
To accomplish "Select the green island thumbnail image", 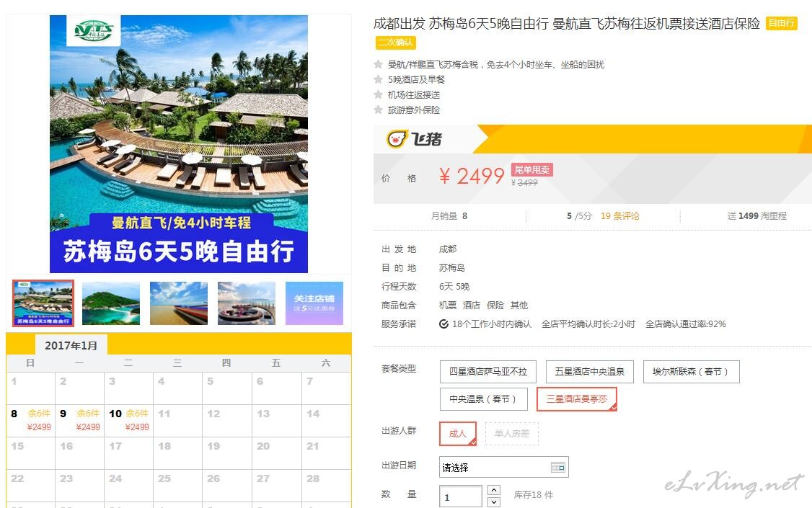I will 111,303.
